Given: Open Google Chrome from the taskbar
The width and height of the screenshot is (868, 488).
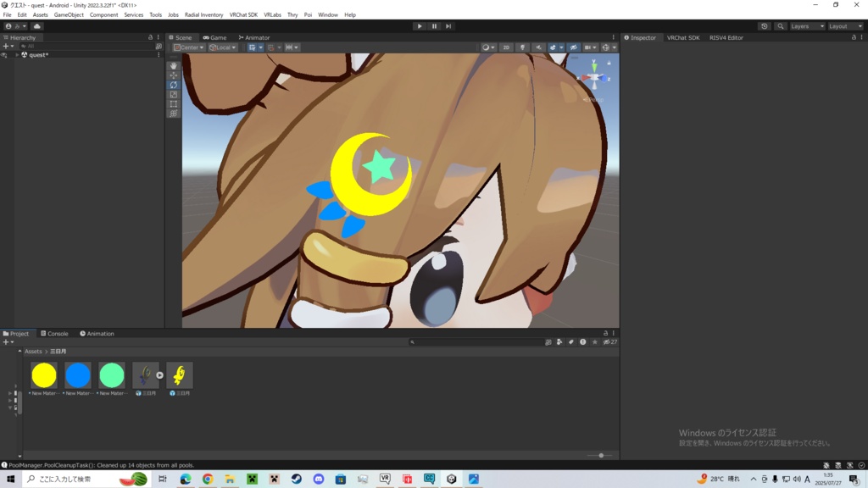Looking at the screenshot, I should pos(208,480).
